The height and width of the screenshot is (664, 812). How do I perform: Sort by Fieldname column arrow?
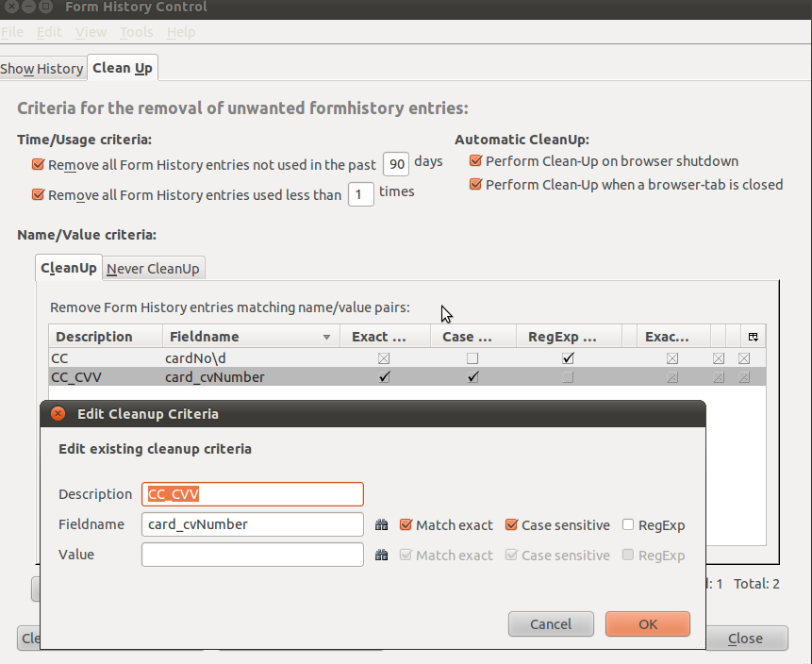coord(326,337)
